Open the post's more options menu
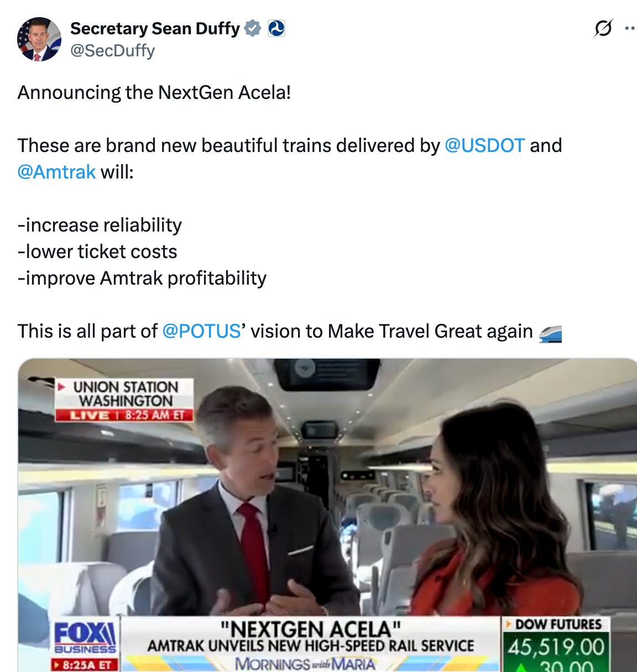 coord(630,28)
